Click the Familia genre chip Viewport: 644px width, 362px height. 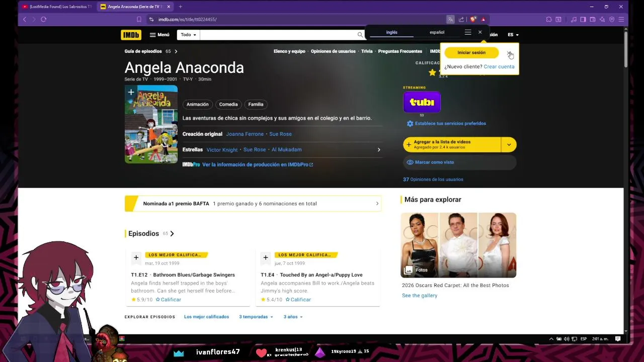[256, 104]
